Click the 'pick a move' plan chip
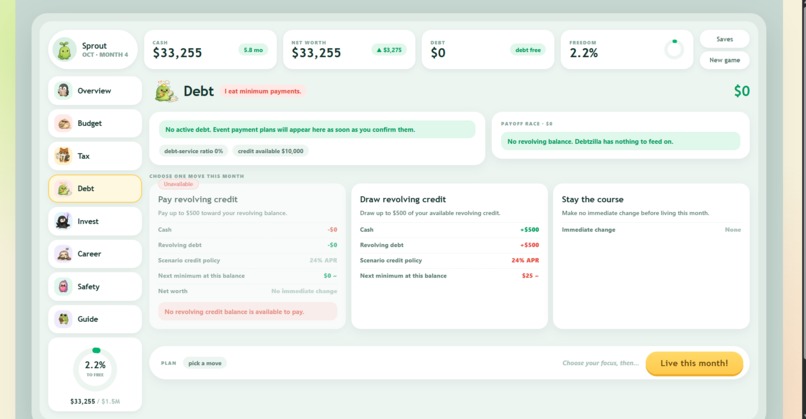The height and width of the screenshot is (419, 806). [x=205, y=363]
